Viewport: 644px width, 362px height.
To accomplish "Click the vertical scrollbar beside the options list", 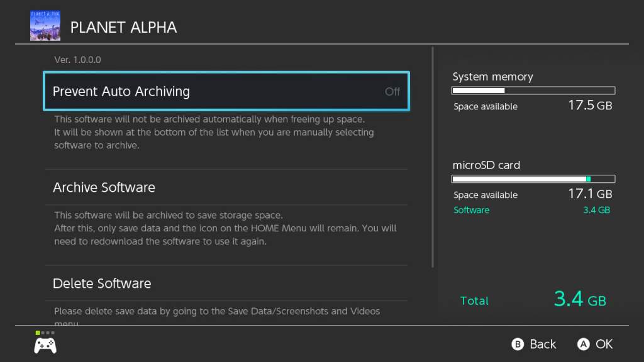I will (433, 157).
